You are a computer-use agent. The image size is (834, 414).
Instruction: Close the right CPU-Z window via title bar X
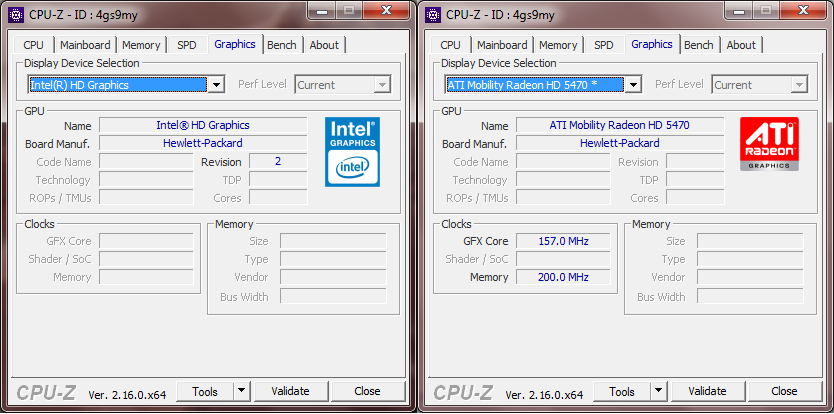click(804, 11)
